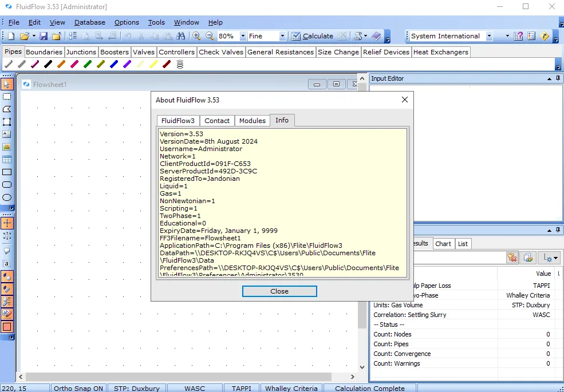
Task: Toggle the red square button in sidebar
Action: point(7,327)
